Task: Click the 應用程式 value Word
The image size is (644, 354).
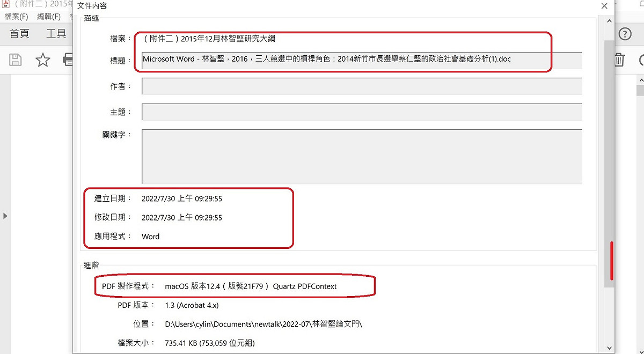Action: (150, 237)
